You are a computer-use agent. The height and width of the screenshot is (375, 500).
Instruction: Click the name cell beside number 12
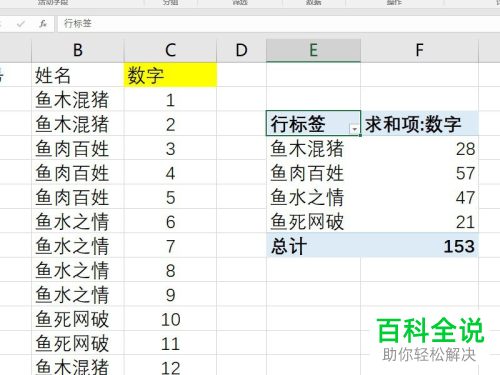coord(77,365)
